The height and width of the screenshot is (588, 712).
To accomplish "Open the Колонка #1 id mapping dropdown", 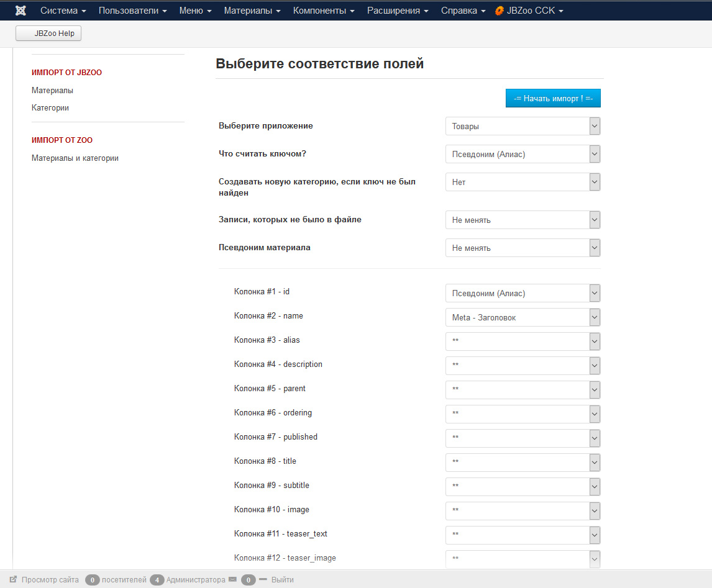I will tap(523, 294).
